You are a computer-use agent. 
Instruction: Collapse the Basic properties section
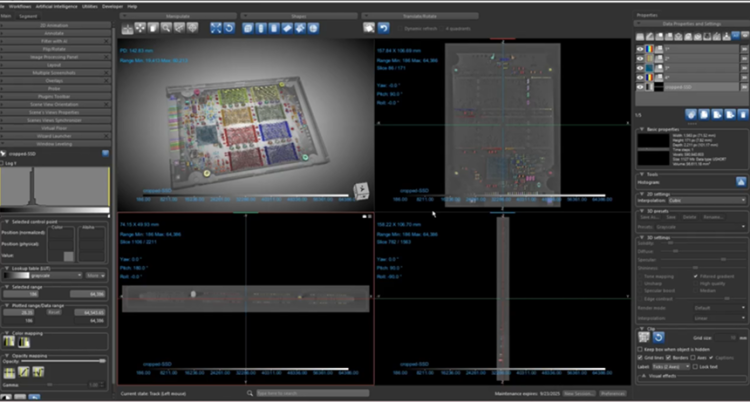pyautogui.click(x=641, y=129)
